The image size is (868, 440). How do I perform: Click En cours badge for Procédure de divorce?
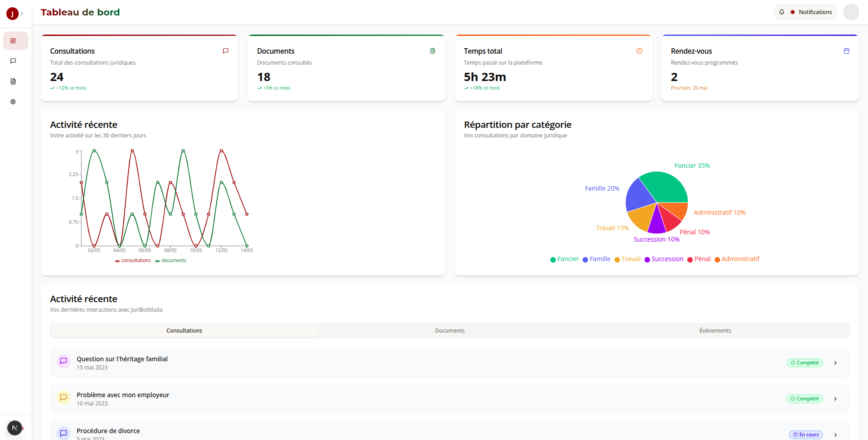(x=806, y=435)
